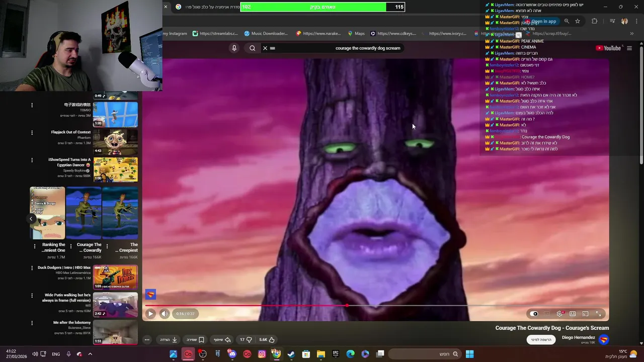This screenshot has height=362, width=644.
Task: Open browser extensions puzzle icon
Action: pos(595,21)
